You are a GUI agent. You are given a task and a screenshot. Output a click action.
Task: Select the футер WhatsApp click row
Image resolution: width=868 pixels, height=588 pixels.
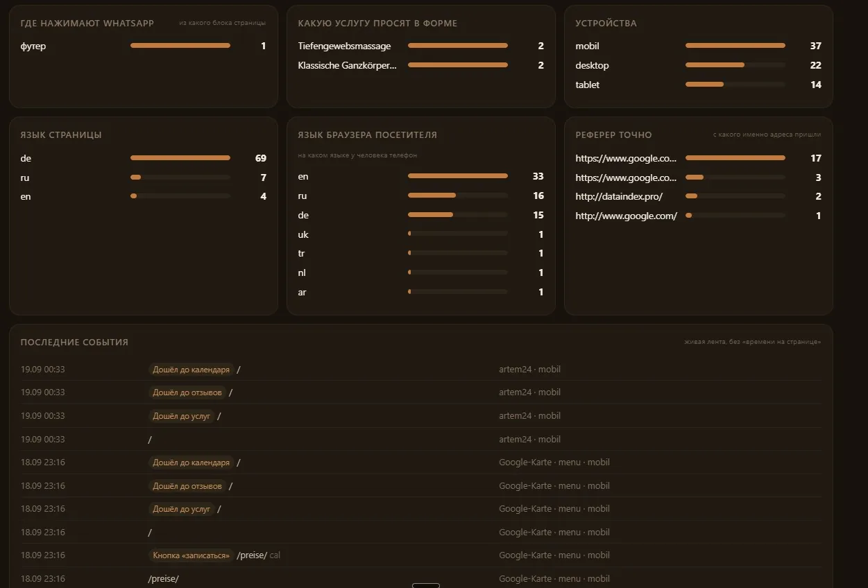[143, 46]
